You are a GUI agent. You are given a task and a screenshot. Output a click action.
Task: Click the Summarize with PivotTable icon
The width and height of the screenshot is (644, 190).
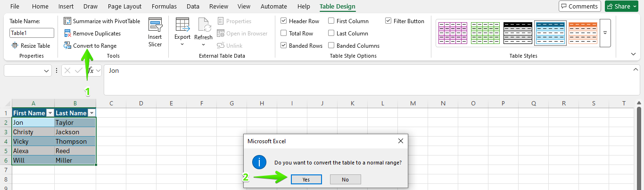coord(67,21)
